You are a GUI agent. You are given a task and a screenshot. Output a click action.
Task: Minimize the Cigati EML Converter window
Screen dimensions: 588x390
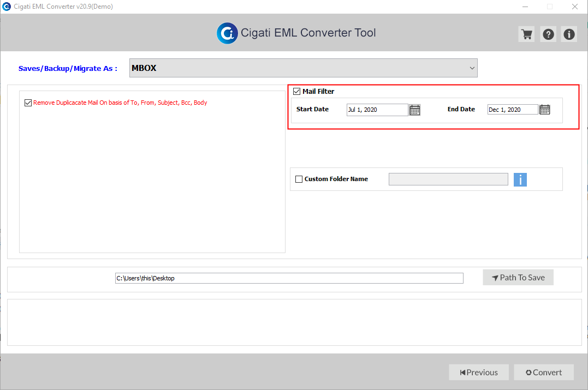(525, 7)
